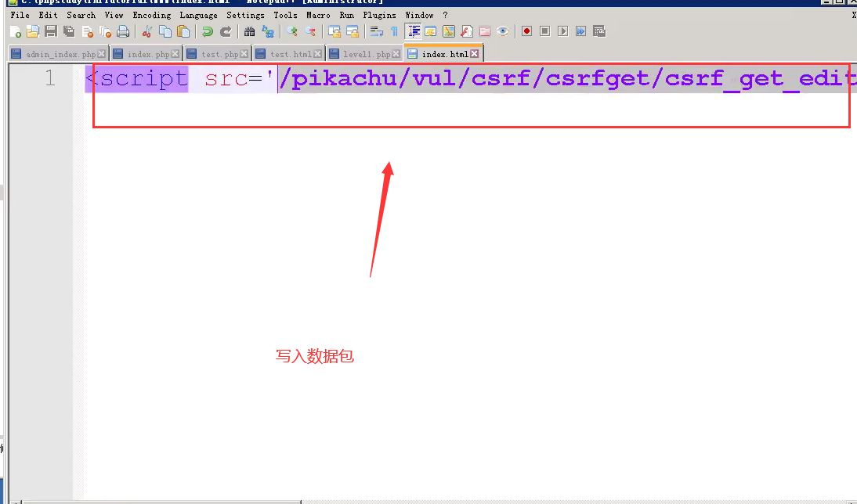Cut the selected text

coord(146,31)
